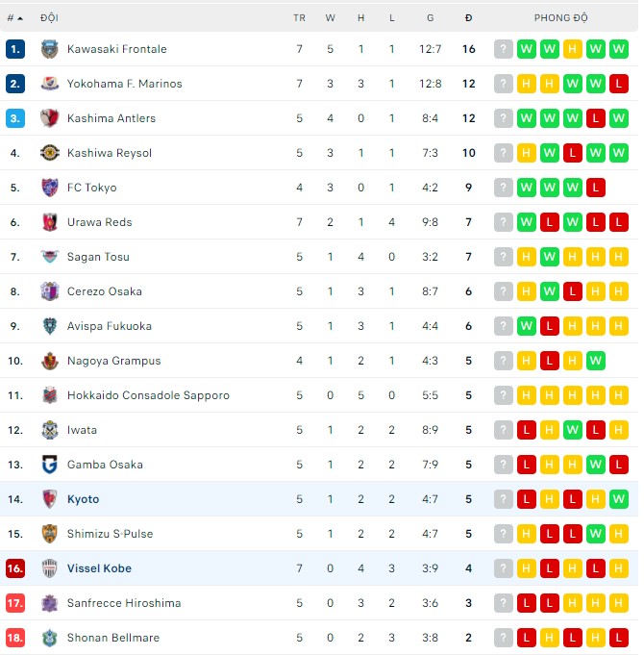The image size is (644, 655).
Task: Click Sagan Tosu's green W form badge
Action: 549,257
